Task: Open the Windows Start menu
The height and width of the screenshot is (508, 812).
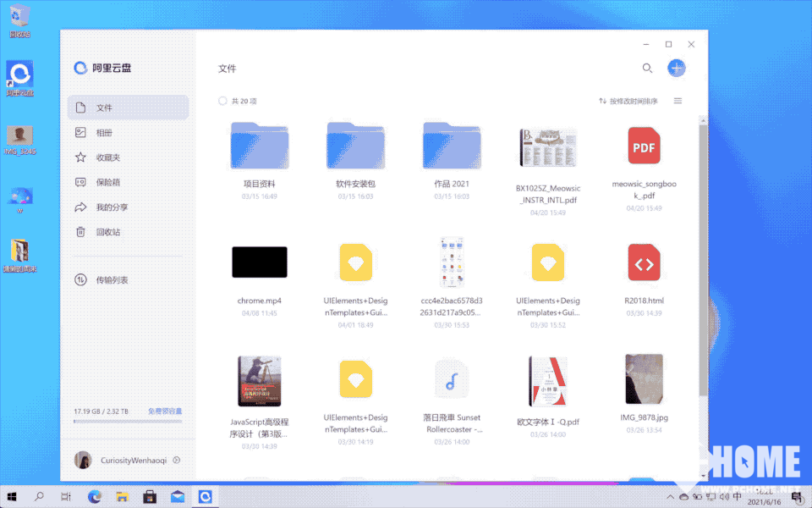Action: 11,497
